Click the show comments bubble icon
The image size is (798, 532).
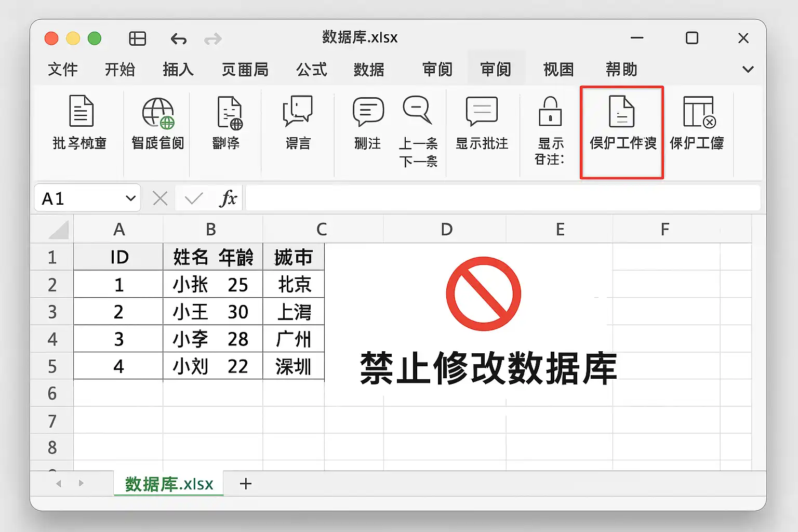coord(482,111)
